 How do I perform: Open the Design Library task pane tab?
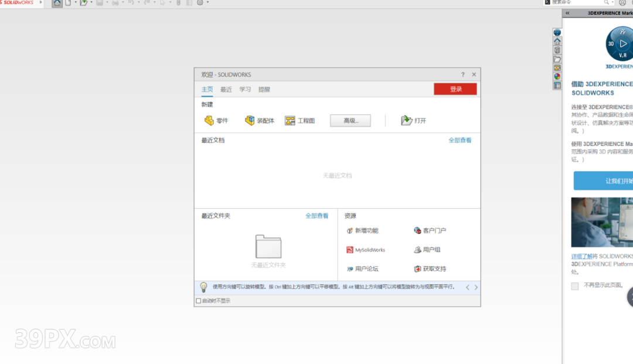(557, 50)
